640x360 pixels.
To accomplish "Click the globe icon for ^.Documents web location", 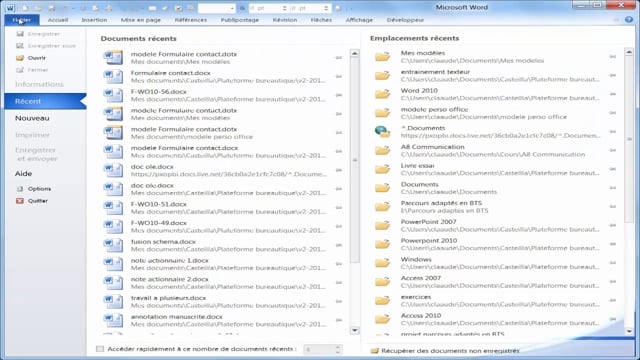I will click(x=382, y=131).
